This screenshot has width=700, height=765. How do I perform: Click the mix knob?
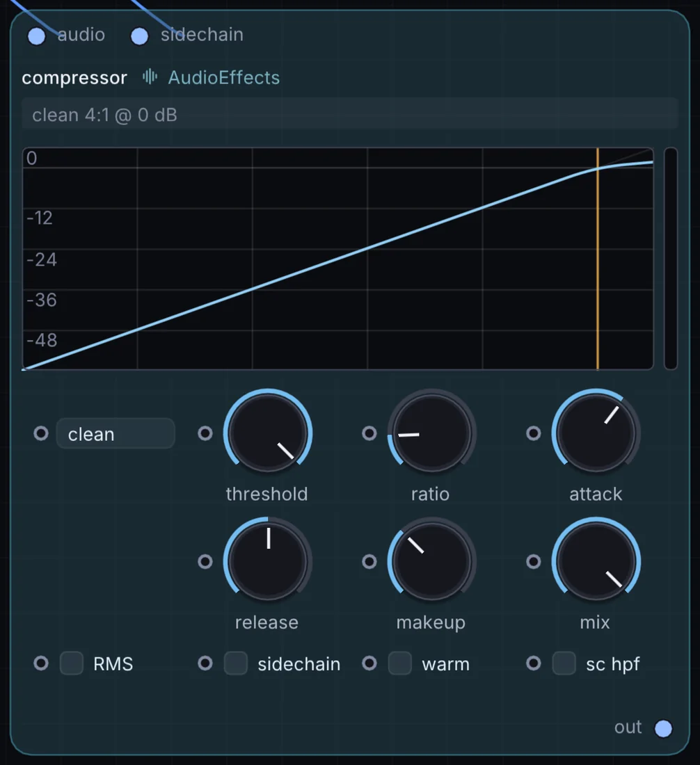click(x=596, y=561)
